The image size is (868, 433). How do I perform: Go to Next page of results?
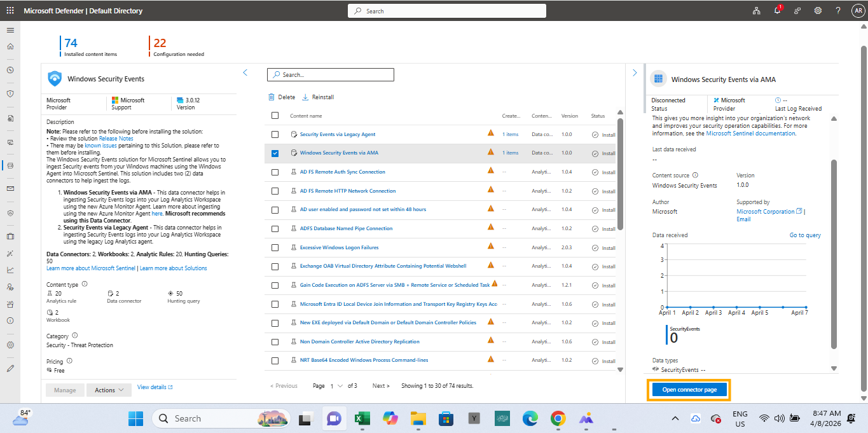pos(381,386)
